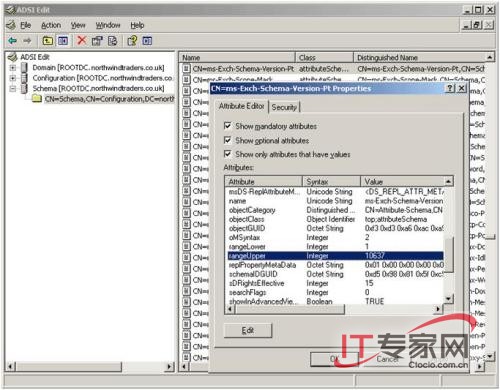Image resolution: width=500 pixels, height=390 pixels.
Task: Click the attribute list scroll down arrow
Action: coord(449,299)
